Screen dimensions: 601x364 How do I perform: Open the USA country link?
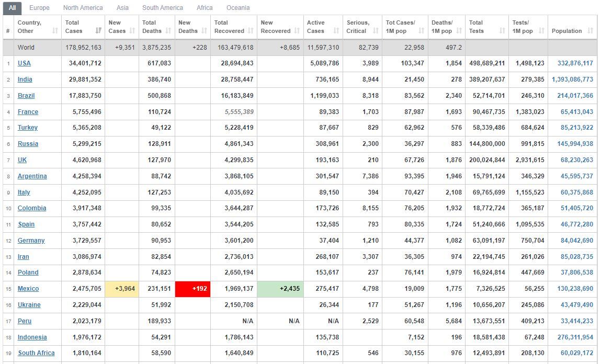pos(24,63)
